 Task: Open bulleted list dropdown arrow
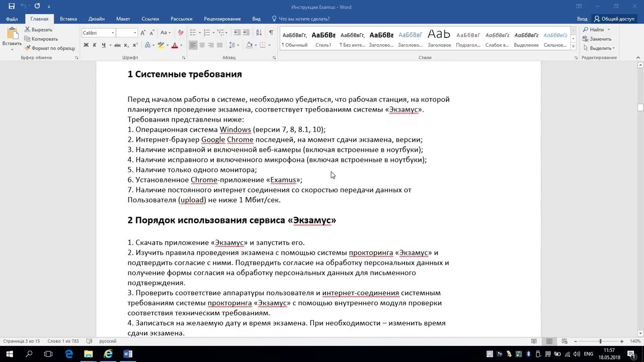tap(199, 33)
